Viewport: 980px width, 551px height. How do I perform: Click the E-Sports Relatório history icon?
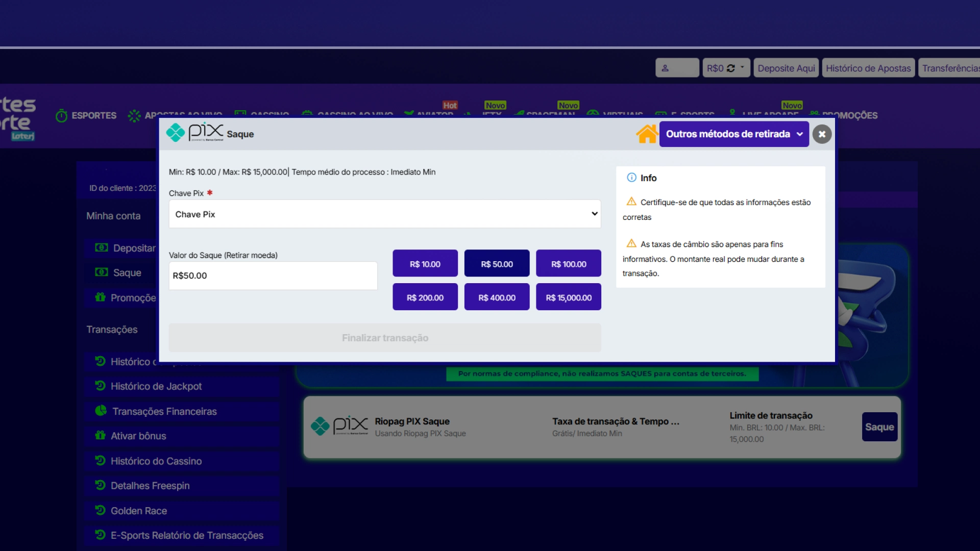point(100,534)
